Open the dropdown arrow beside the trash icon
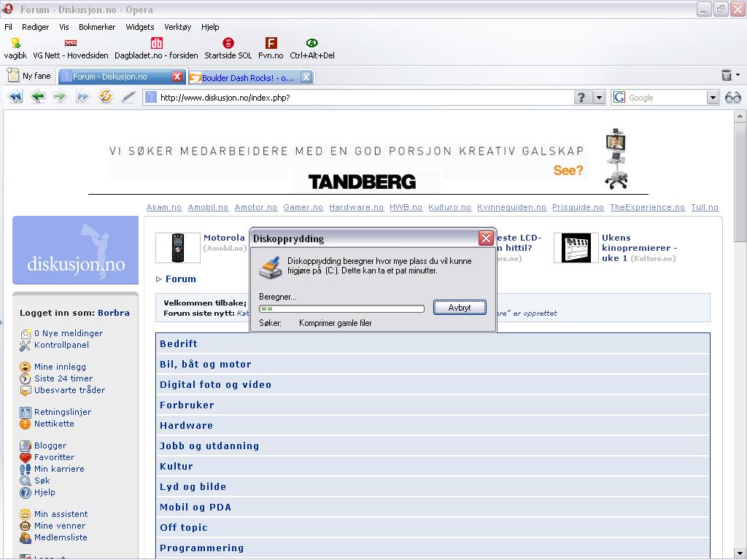Image resolution: width=747 pixels, height=560 pixels. coord(738,75)
